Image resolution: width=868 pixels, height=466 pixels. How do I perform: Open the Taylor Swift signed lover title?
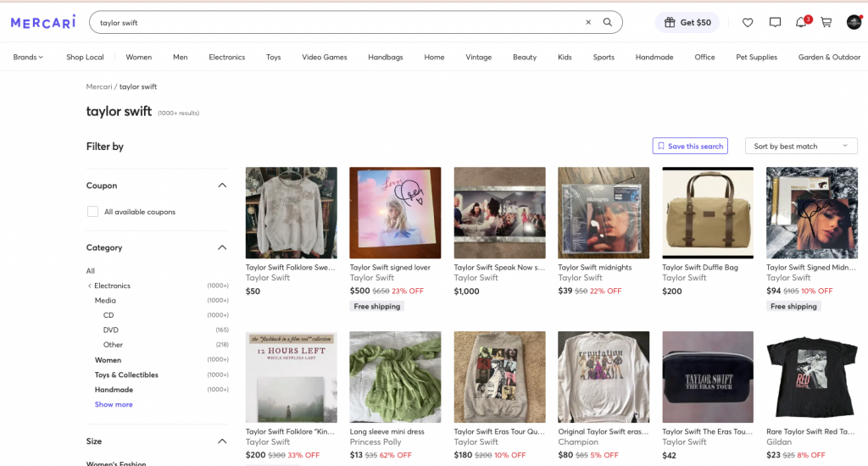[390, 267]
